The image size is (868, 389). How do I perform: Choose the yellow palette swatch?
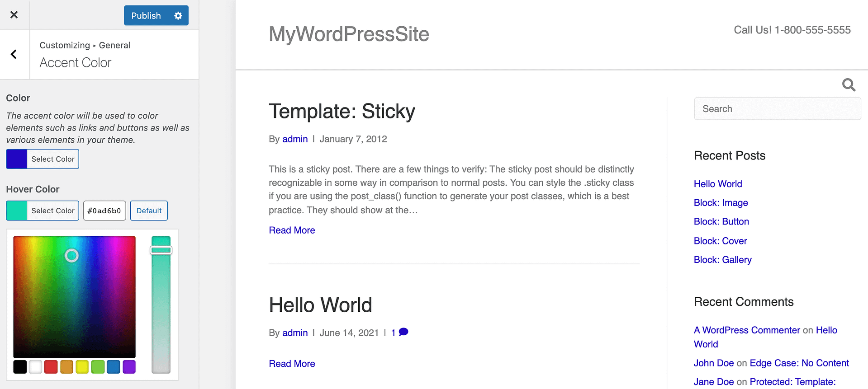coord(82,367)
